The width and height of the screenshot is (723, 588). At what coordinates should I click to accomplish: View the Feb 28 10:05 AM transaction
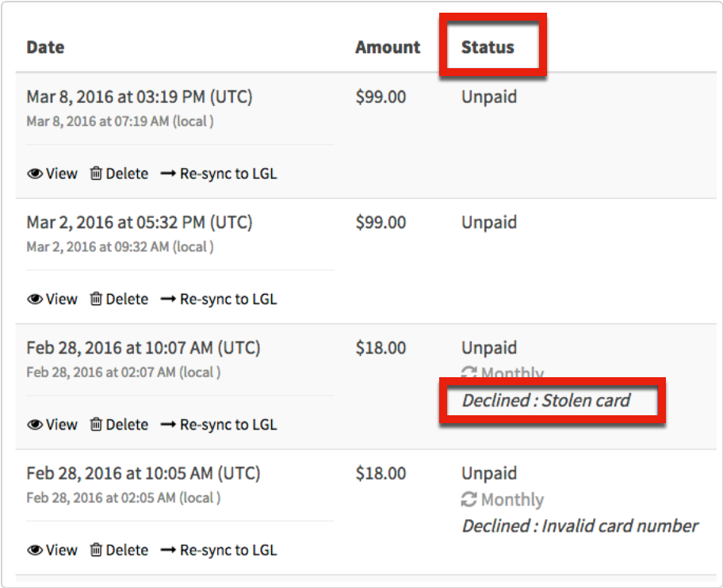(52, 550)
